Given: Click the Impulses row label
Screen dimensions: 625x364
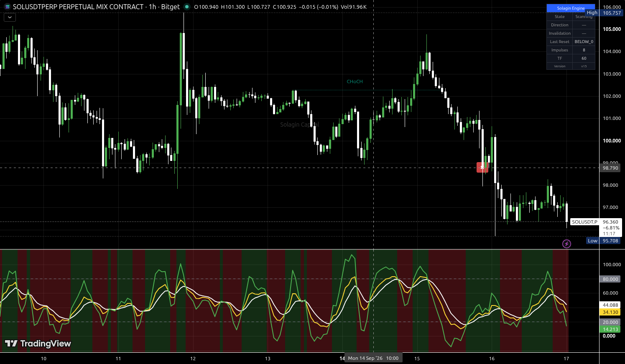Looking at the screenshot, I should (x=560, y=50).
